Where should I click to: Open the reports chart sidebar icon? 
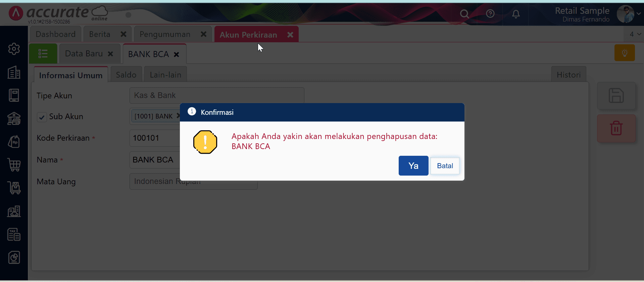coord(14,257)
